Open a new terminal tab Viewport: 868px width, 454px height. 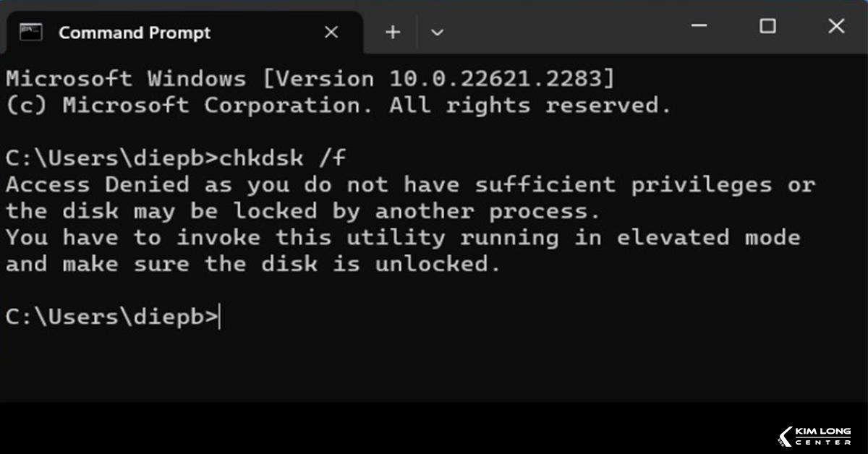393,33
